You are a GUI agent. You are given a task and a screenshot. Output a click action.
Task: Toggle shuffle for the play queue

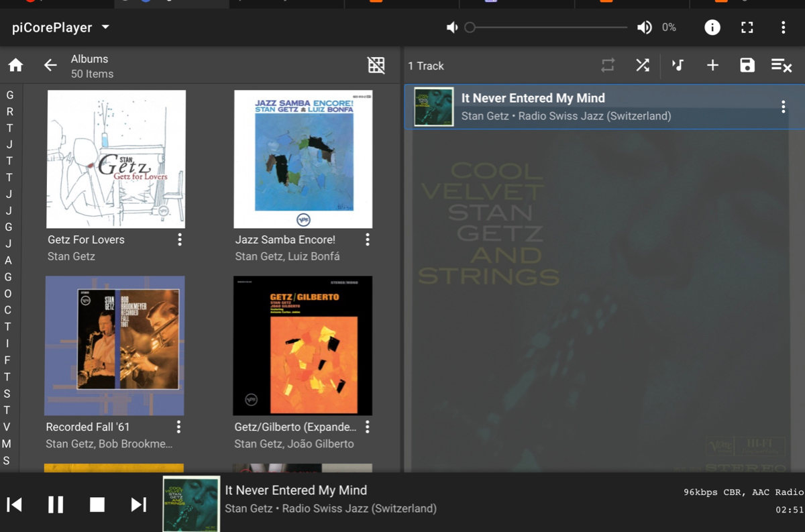coord(643,65)
